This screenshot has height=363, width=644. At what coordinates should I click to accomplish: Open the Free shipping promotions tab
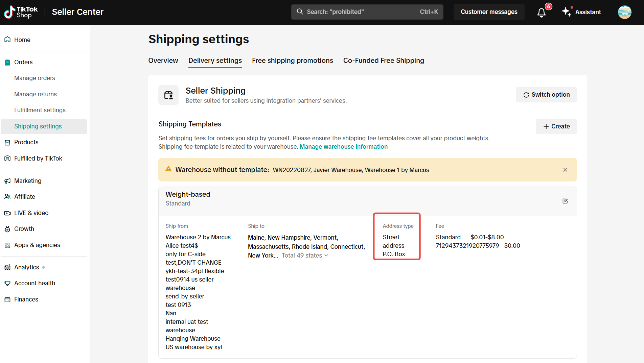pyautogui.click(x=292, y=60)
